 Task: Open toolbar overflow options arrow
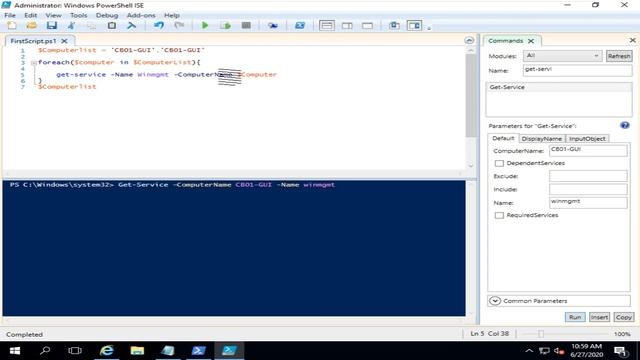pos(429,28)
